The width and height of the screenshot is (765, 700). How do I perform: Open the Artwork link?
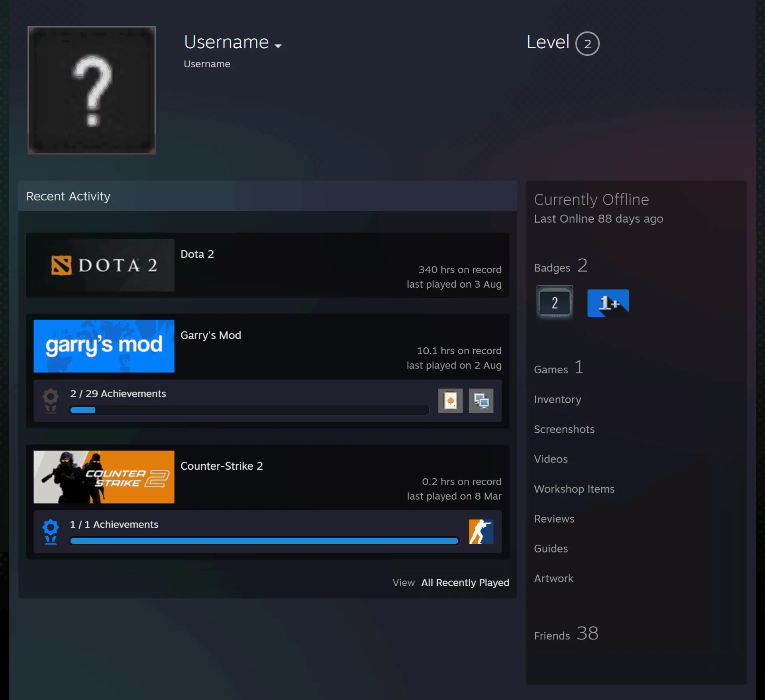[553, 578]
